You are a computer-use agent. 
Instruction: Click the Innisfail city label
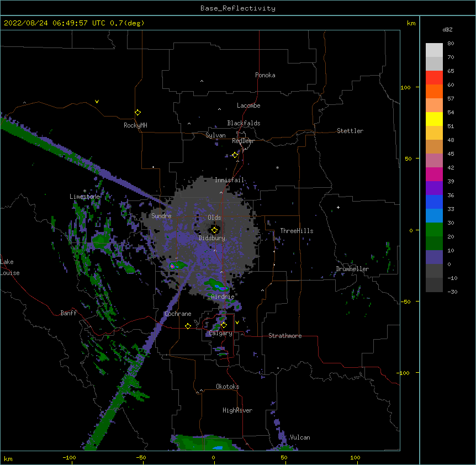(x=230, y=180)
